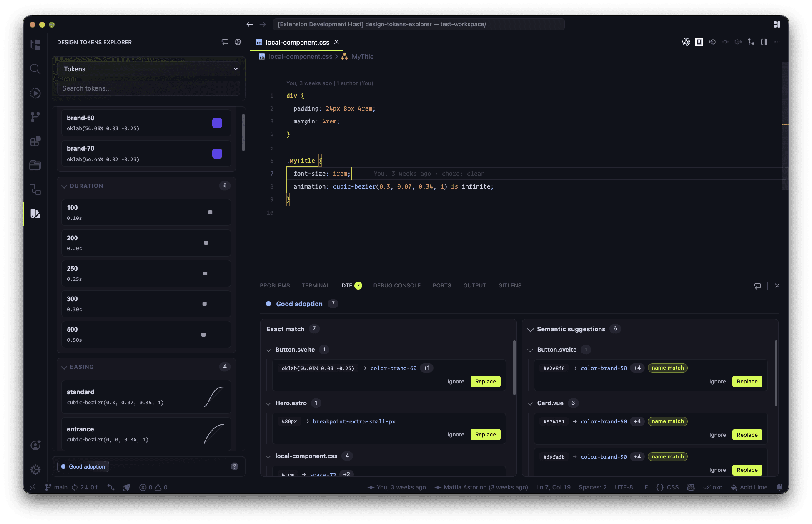
Task: Open the Tokens dropdown selector
Action: point(149,69)
